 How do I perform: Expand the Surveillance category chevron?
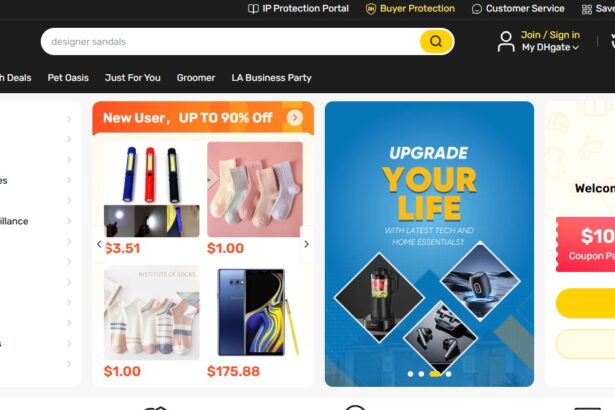point(69,221)
